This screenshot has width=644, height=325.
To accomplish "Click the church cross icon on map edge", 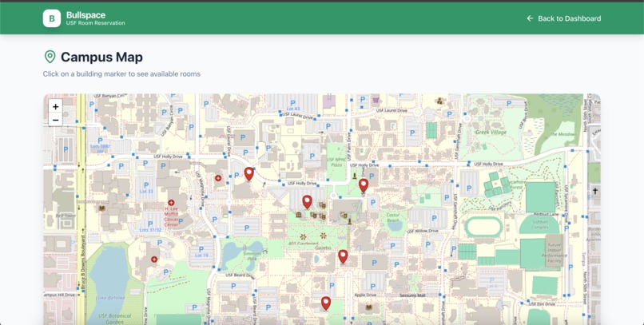I will tap(594, 191).
